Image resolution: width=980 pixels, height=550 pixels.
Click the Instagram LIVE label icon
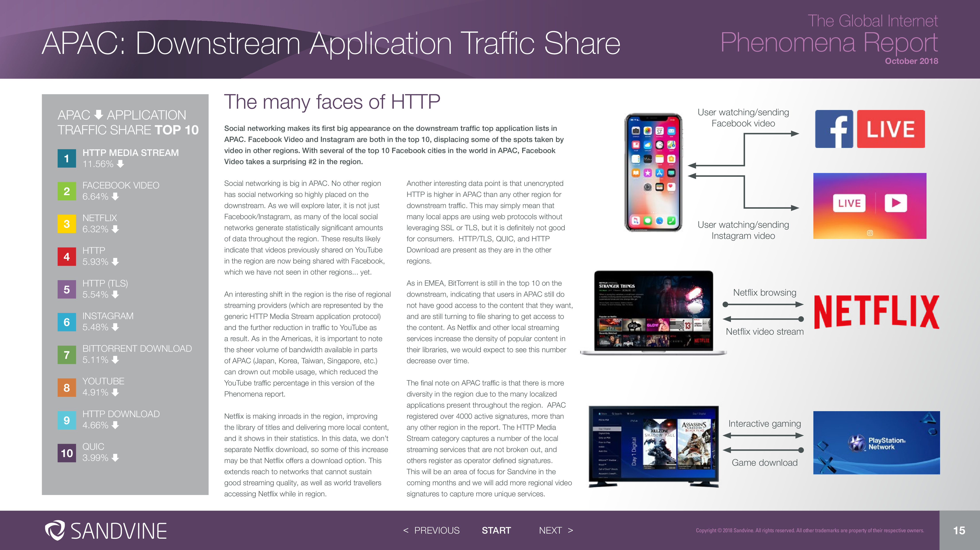[x=849, y=203]
